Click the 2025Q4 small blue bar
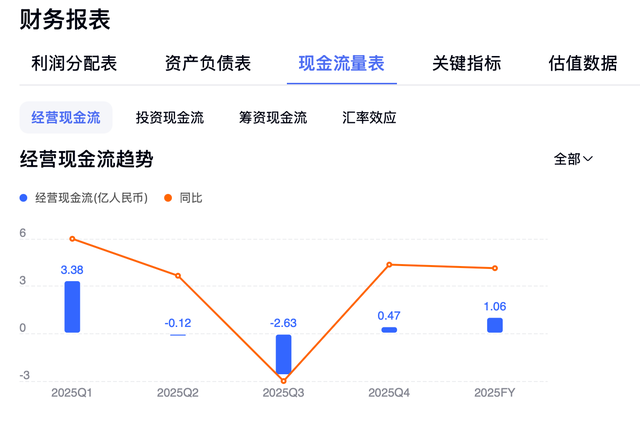The image size is (640, 421). (389, 329)
